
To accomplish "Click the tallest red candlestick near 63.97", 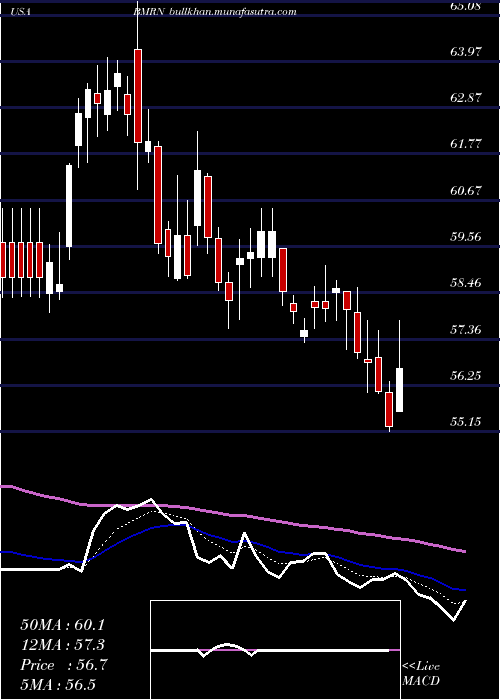I will [x=138, y=96].
